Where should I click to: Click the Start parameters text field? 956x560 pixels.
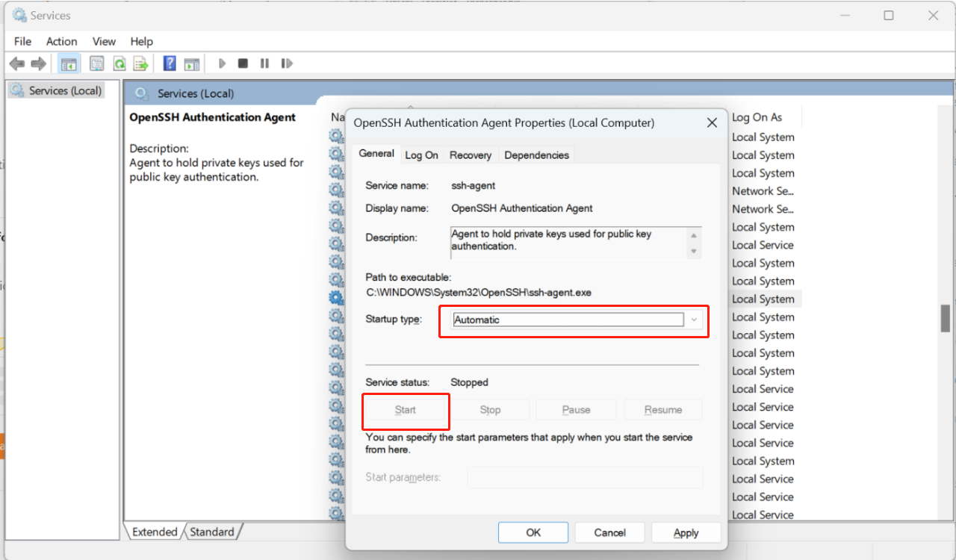coord(585,477)
